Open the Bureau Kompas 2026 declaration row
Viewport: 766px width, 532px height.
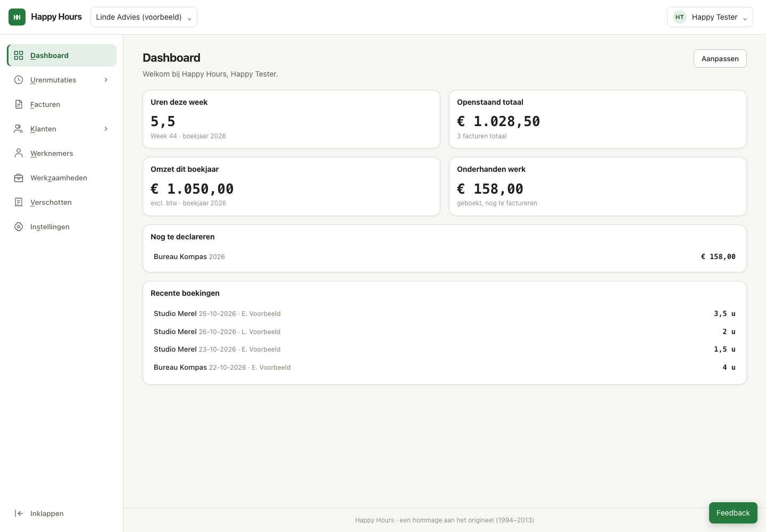(x=445, y=256)
